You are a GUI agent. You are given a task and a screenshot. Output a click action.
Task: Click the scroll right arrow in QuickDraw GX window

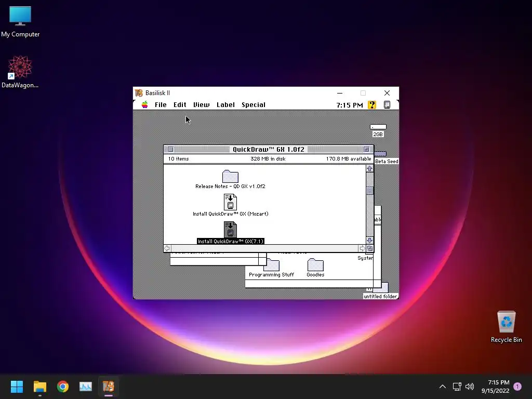[362, 248]
